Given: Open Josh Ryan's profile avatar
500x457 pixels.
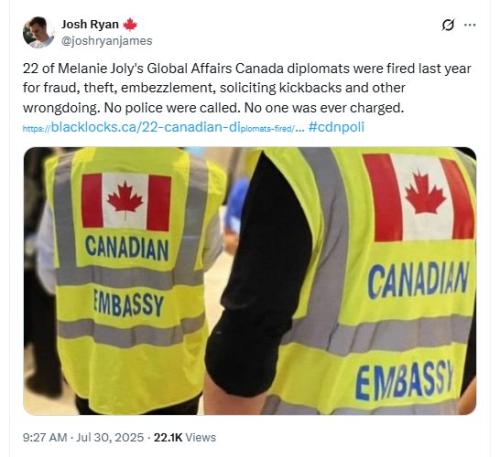Looking at the screenshot, I should [x=38, y=32].
